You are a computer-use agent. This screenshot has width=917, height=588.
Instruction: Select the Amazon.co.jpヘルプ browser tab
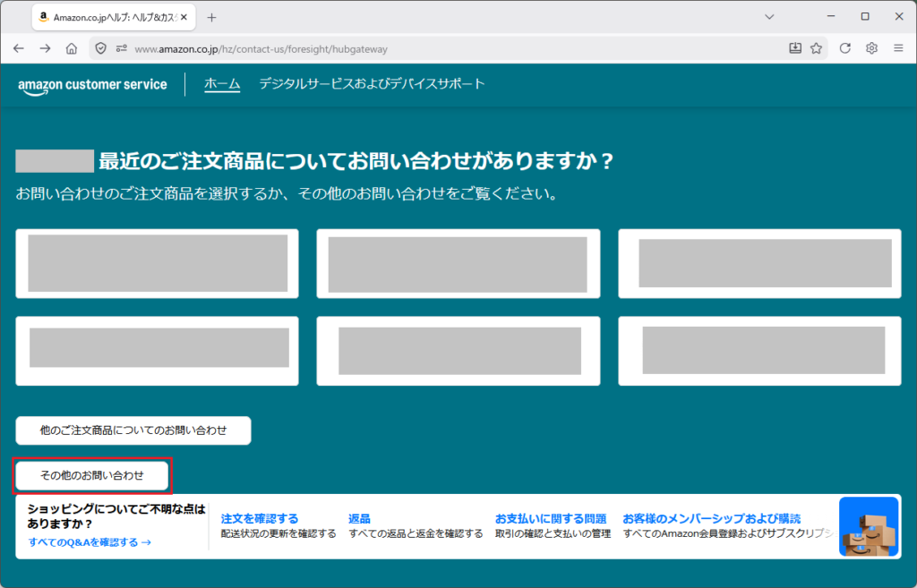114,18
